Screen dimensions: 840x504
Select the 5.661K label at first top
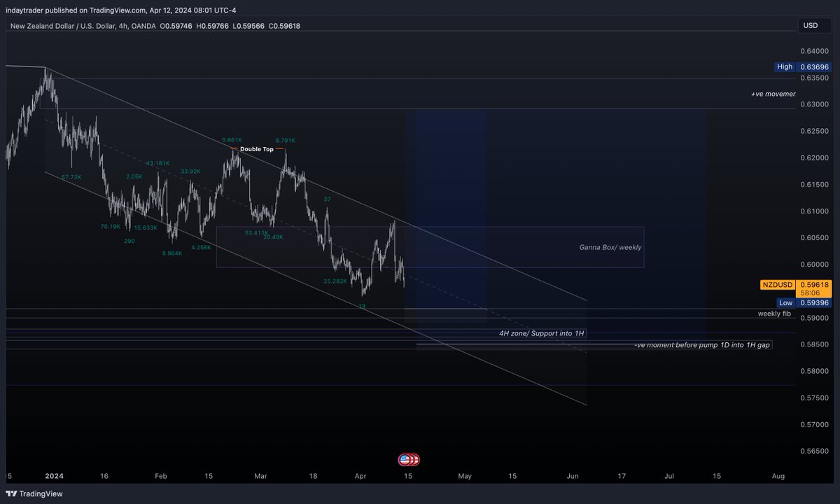232,139
